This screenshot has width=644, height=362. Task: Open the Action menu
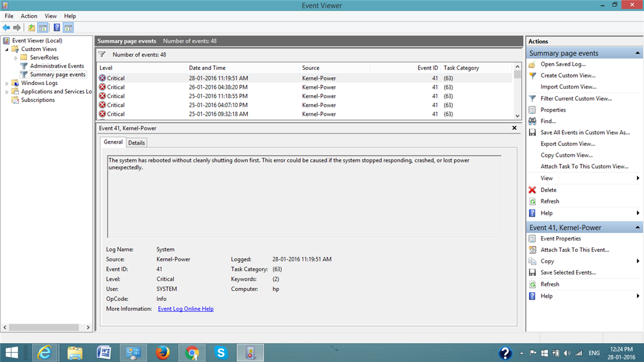point(29,16)
